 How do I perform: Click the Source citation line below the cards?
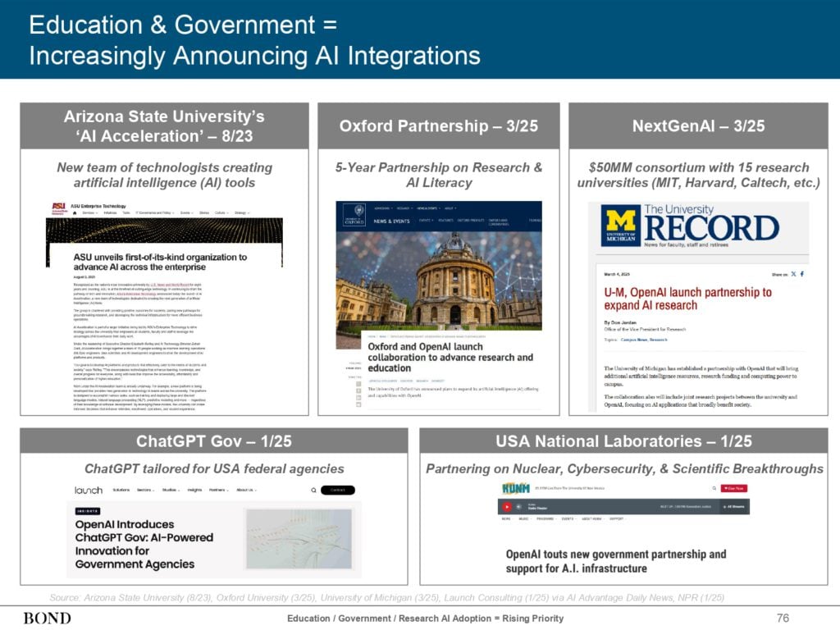(387, 597)
